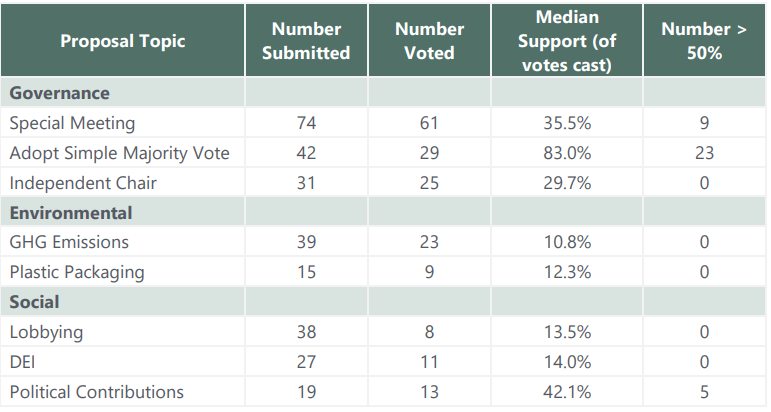Select the Number Submitted column header
The height and width of the screenshot is (412, 771).
[306, 41]
